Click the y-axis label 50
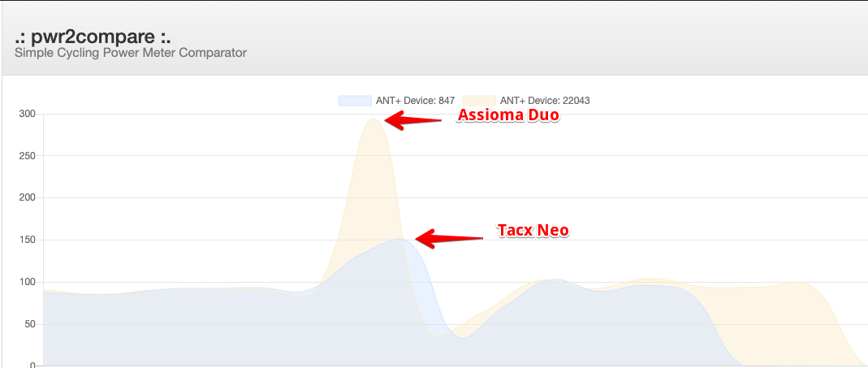 pyautogui.click(x=30, y=324)
